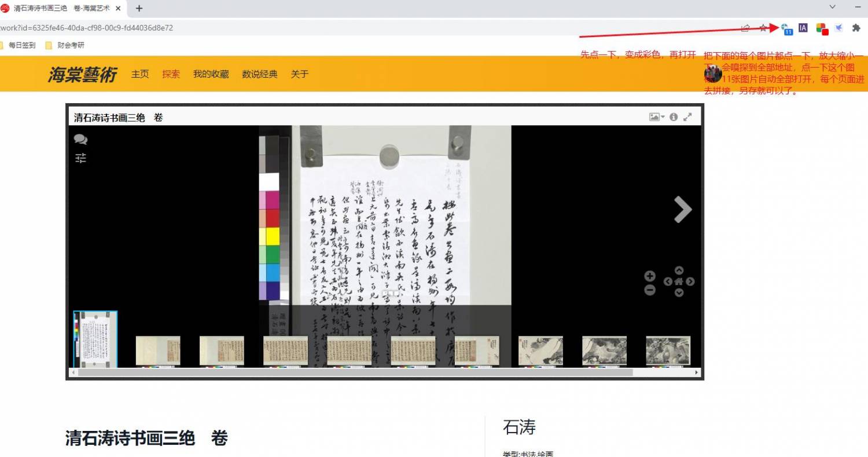Bookmark this page with the star icon
The width and height of the screenshot is (868, 457).
(x=763, y=28)
